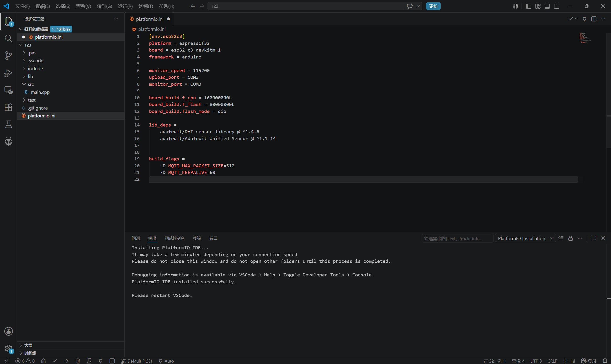Expand the .vscode folder

click(x=24, y=61)
